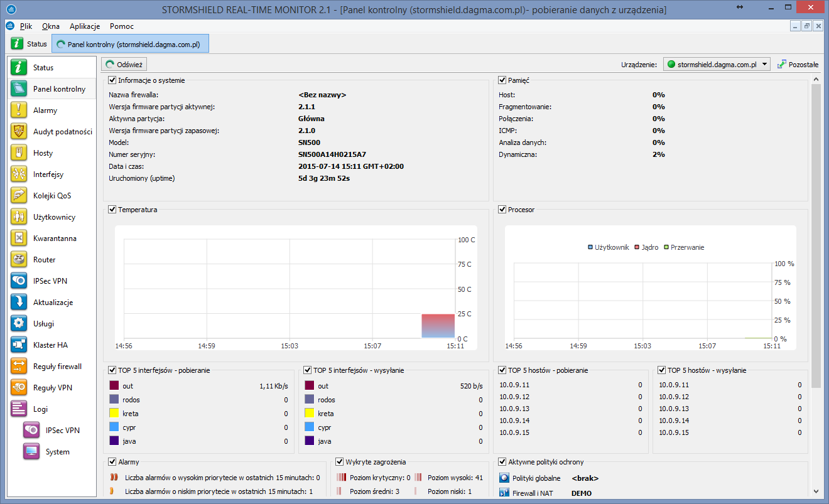Click the rodos interface row in pobieranie

click(198, 399)
